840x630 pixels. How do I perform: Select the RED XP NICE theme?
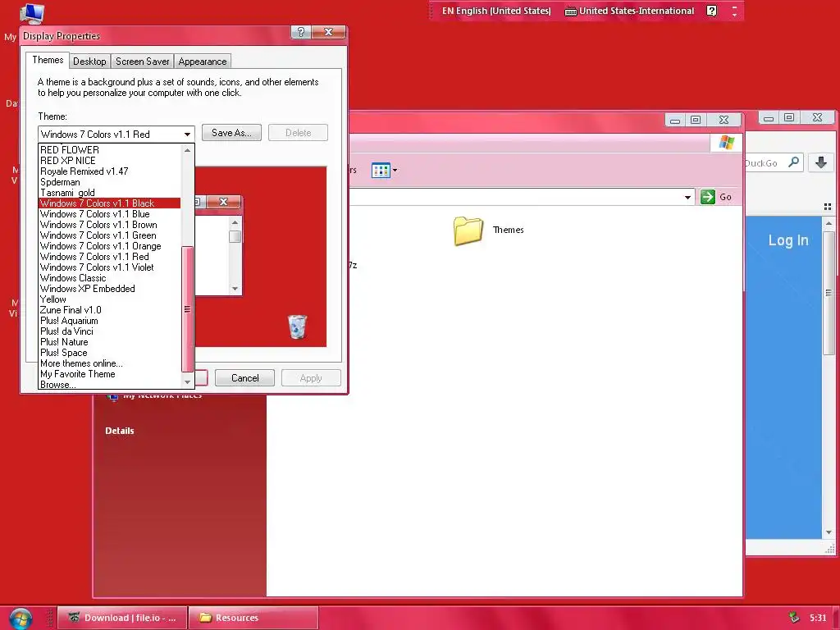[x=109, y=161]
